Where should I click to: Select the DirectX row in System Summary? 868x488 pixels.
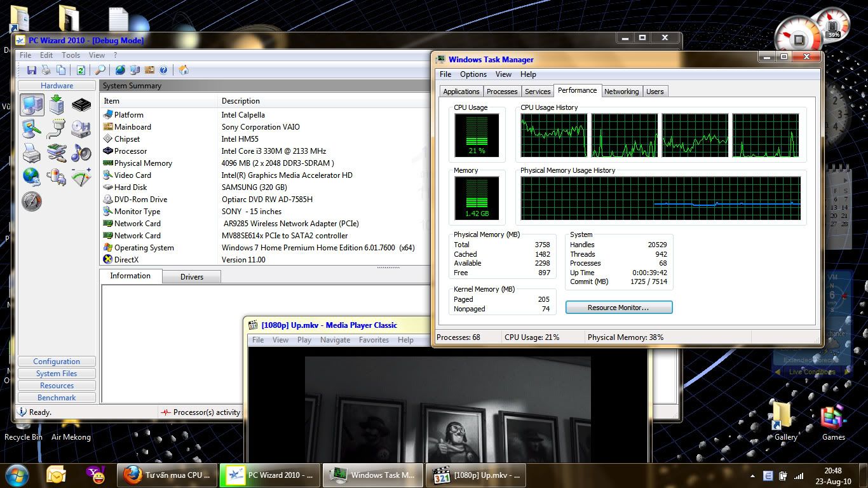[266, 260]
